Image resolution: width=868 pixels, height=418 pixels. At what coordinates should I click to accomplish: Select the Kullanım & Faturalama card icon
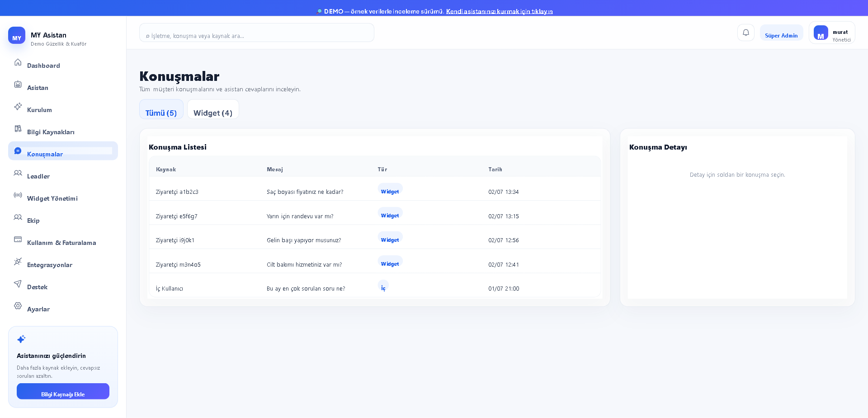[18, 240]
